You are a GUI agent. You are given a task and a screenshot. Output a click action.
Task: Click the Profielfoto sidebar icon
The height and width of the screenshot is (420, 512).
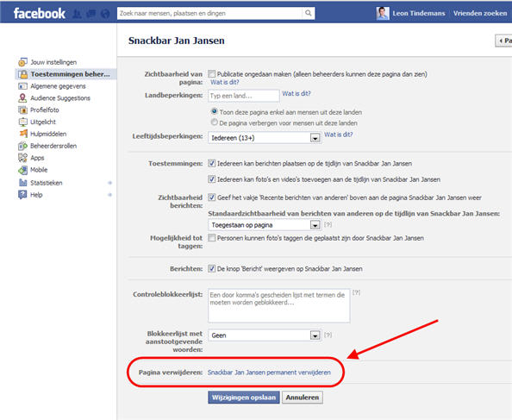pos(22,110)
